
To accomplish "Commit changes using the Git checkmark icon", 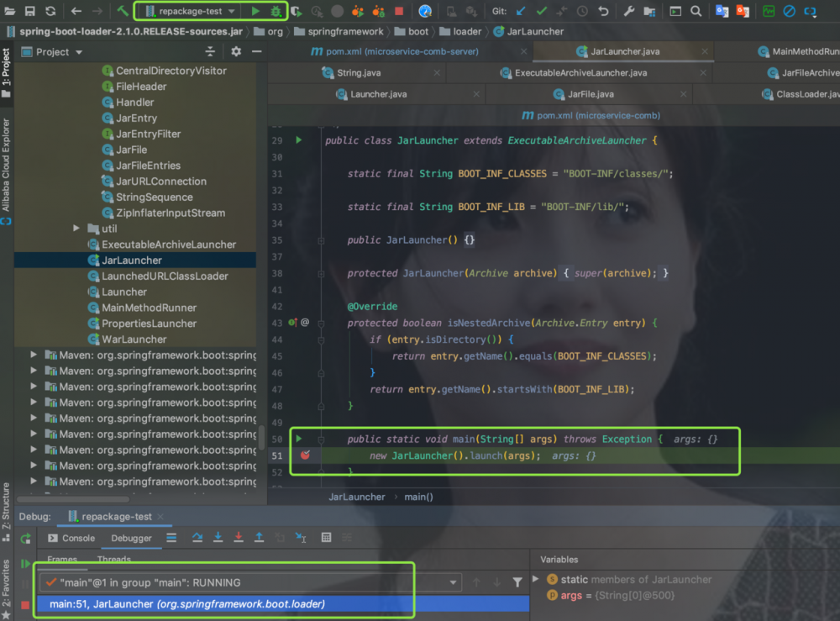I will [x=542, y=11].
